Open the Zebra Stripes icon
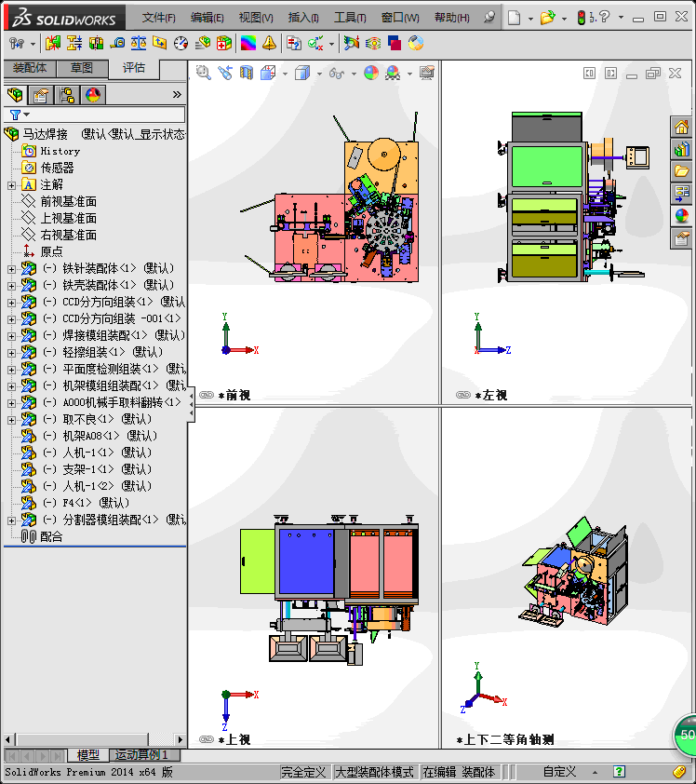This screenshot has height=784, width=696. (373, 44)
